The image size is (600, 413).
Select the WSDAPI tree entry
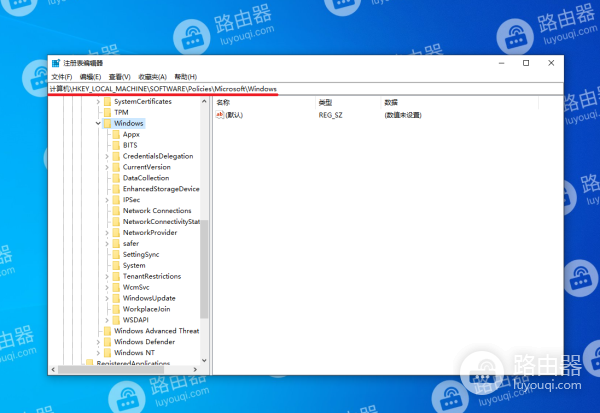pyautogui.click(x=135, y=320)
